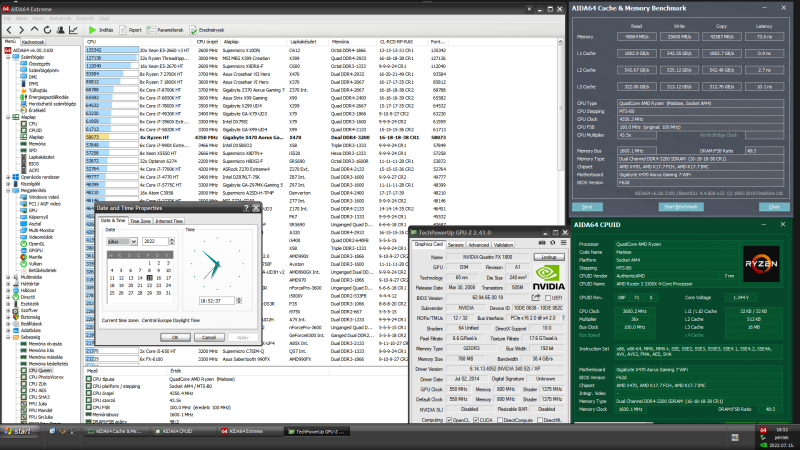Click Bus Interface question mark in GPU-Z

click(x=563, y=318)
